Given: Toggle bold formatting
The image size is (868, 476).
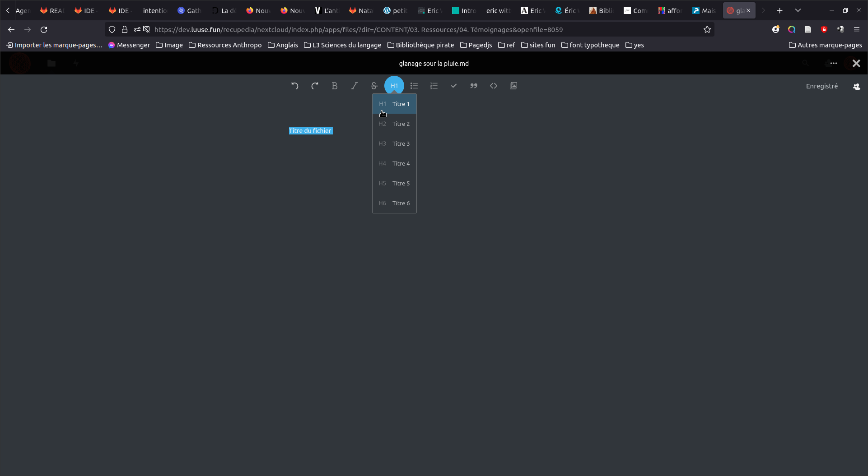Looking at the screenshot, I should [x=335, y=86].
